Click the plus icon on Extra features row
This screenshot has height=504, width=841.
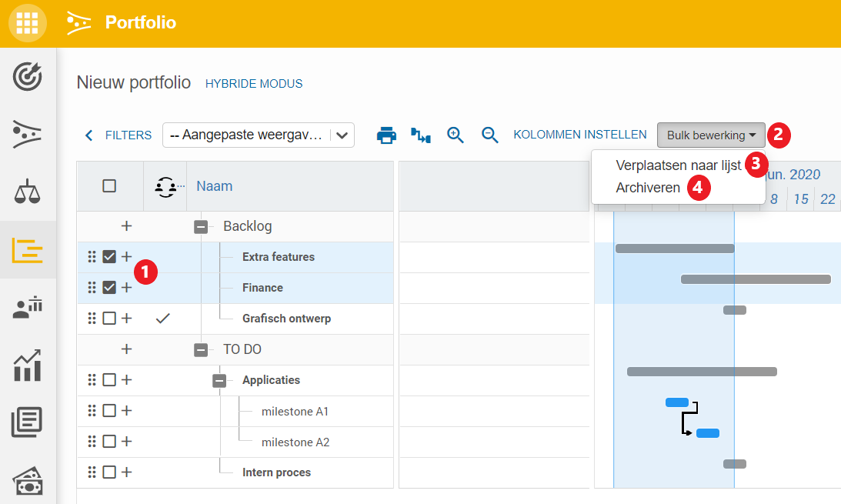coord(127,257)
